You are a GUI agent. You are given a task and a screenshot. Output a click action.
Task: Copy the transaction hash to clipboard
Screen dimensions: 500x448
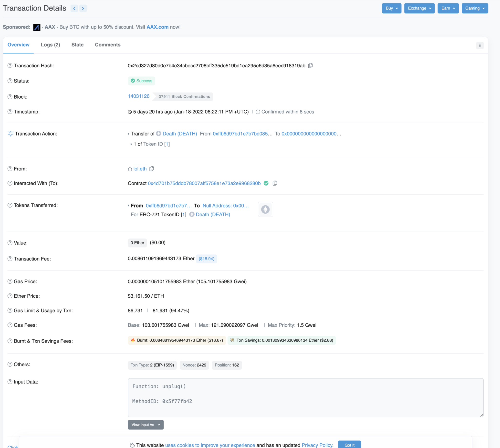[x=311, y=65]
